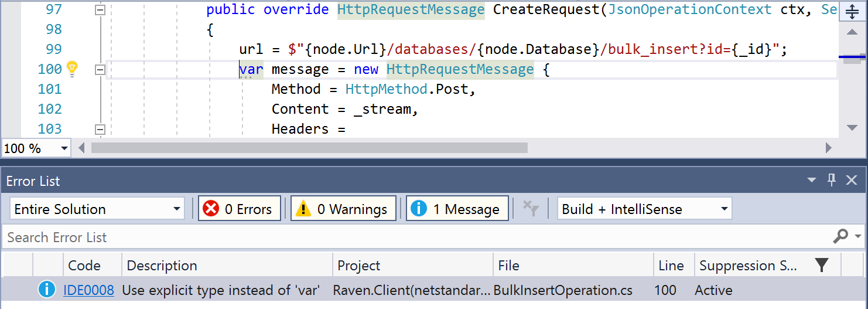Screen dimensions: 868x309
Task: Click the lightbulb quick actions icon
Action: (72, 69)
